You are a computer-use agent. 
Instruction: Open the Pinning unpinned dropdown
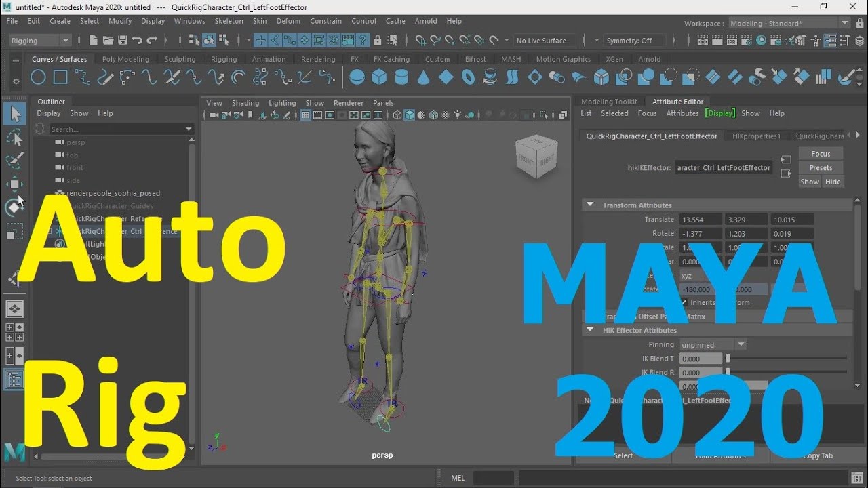click(x=713, y=345)
